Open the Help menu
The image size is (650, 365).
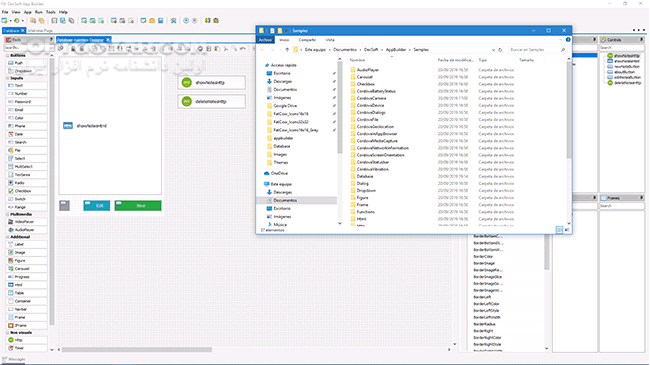(63, 12)
